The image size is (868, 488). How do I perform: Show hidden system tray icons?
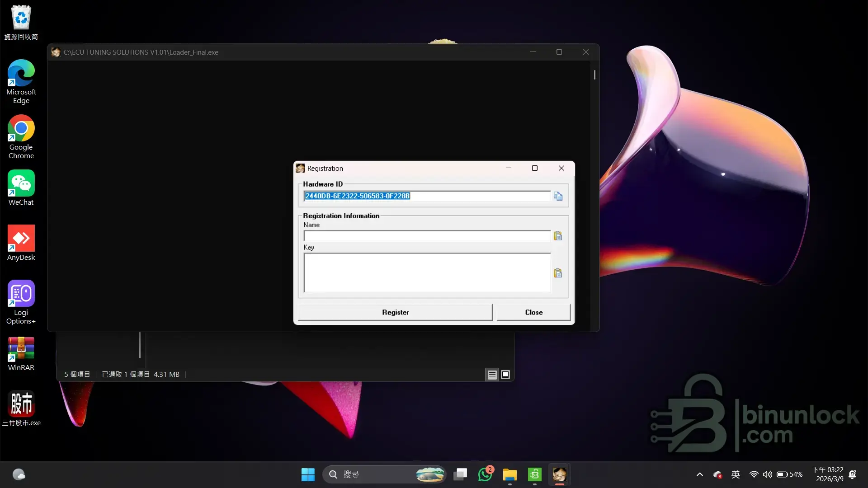(699, 474)
